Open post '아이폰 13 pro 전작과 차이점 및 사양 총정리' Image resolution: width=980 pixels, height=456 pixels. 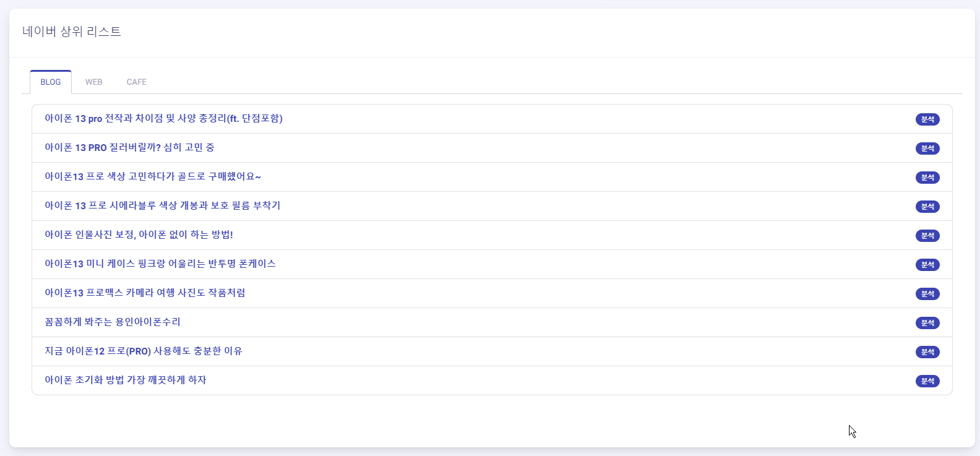click(163, 118)
